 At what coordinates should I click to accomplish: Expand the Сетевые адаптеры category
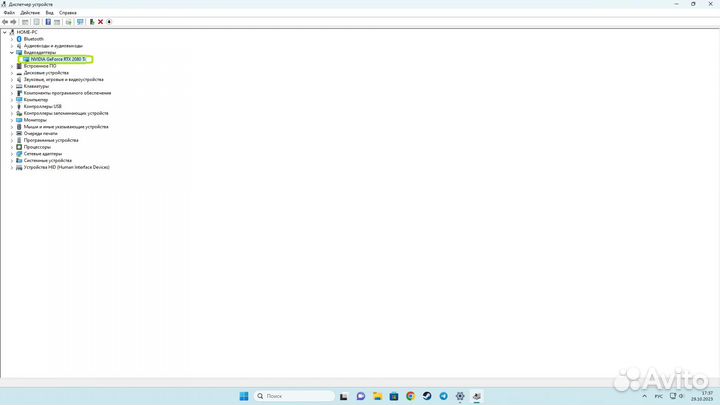coord(11,154)
